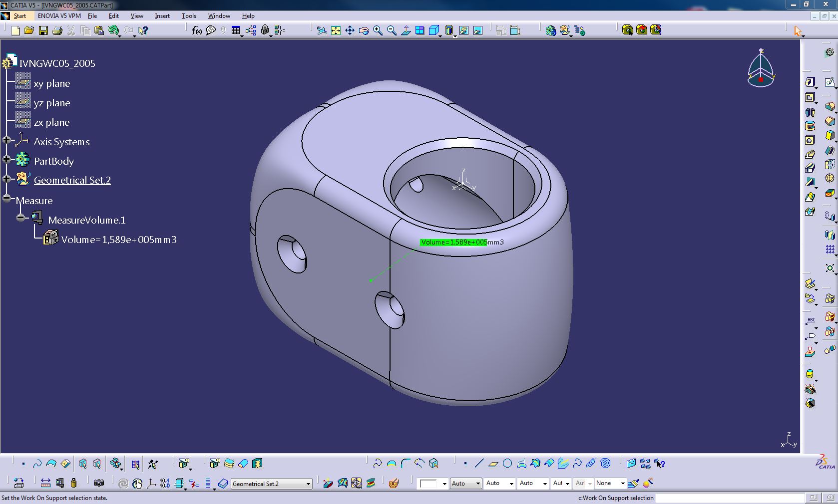Open the Formula f(x) editor
The image size is (838, 504).
(x=197, y=30)
